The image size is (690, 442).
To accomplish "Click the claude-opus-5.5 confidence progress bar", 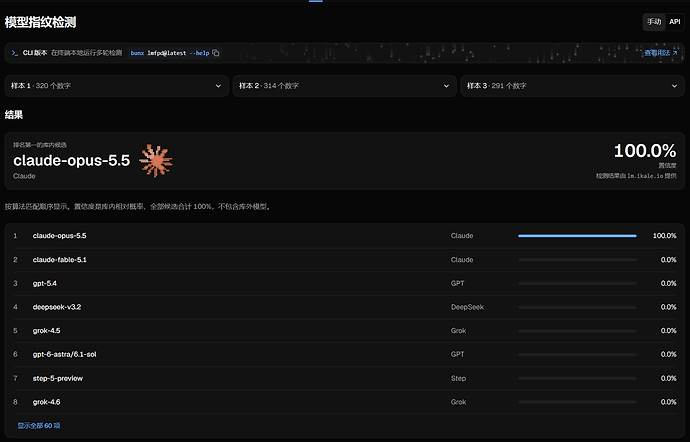I will coord(577,236).
